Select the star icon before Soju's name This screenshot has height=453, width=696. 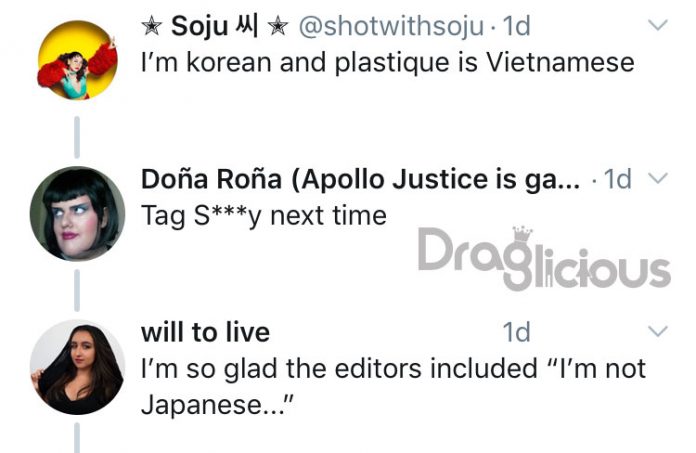coord(151,27)
